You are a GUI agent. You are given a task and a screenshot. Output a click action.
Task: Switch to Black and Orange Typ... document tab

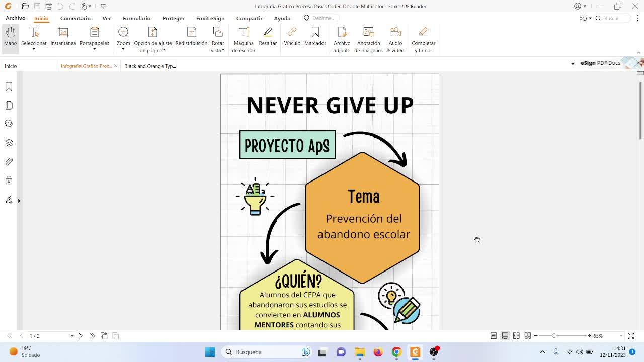[x=150, y=66]
